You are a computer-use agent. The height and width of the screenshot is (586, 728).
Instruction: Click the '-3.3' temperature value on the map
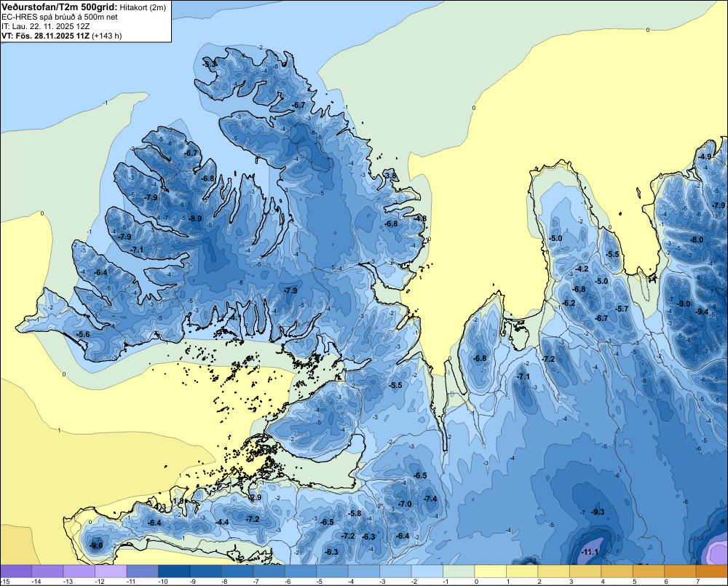210,63
